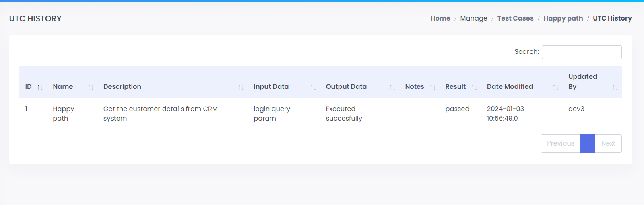The width and height of the screenshot is (644, 205).
Task: Focus the Search input field
Action: [582, 52]
